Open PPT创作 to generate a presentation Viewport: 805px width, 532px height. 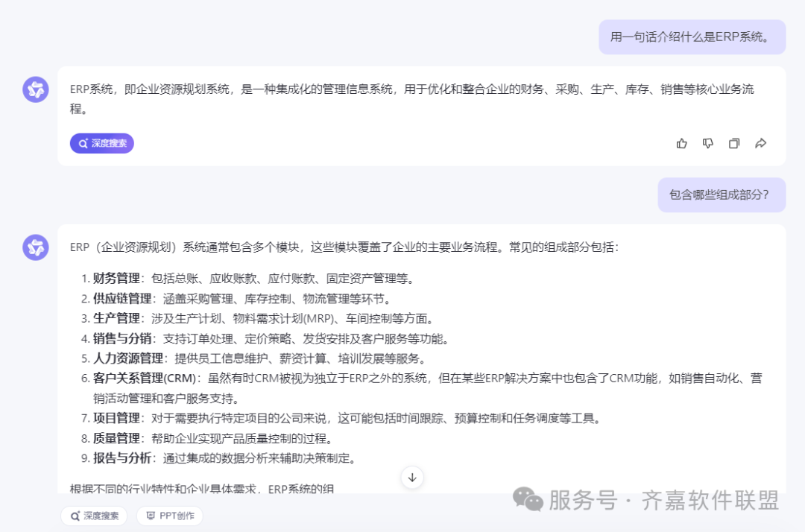click(x=169, y=515)
